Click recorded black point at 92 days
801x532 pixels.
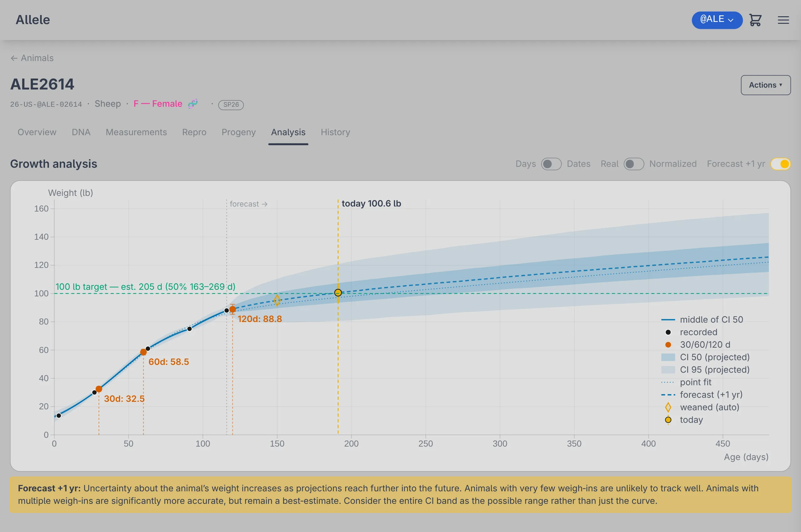click(x=190, y=329)
